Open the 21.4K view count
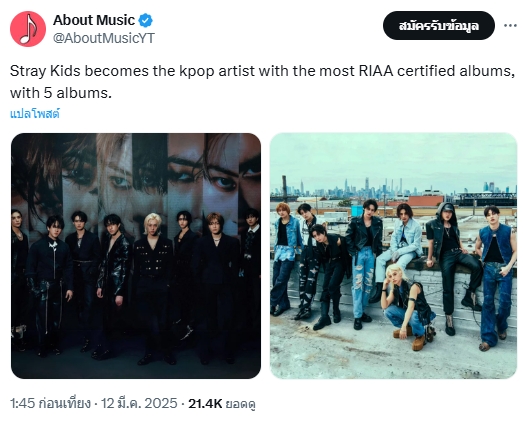Viewport: 523px width, 421px height. pos(205,403)
